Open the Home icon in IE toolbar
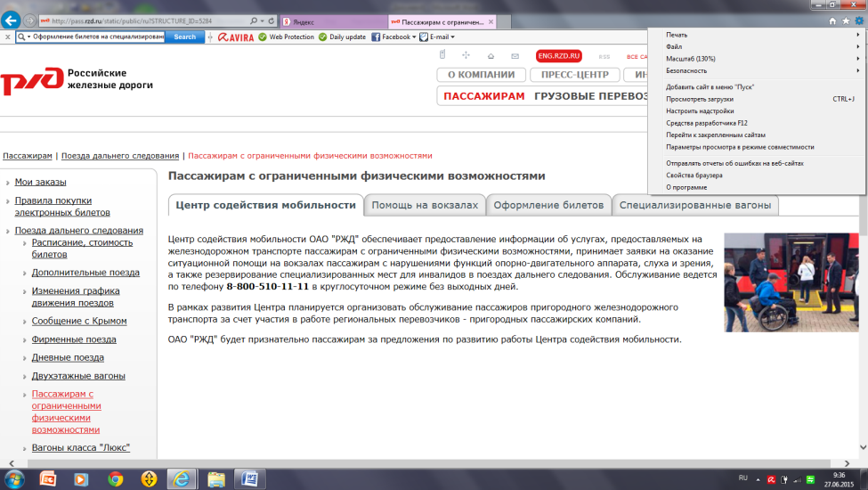868x490 pixels. [832, 21]
